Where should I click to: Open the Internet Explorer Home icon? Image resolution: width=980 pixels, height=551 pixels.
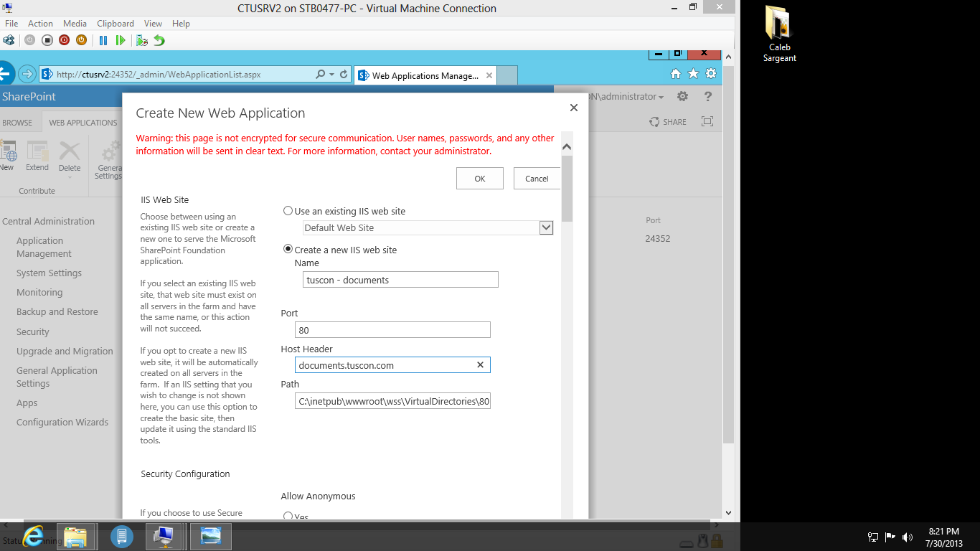[x=676, y=74]
